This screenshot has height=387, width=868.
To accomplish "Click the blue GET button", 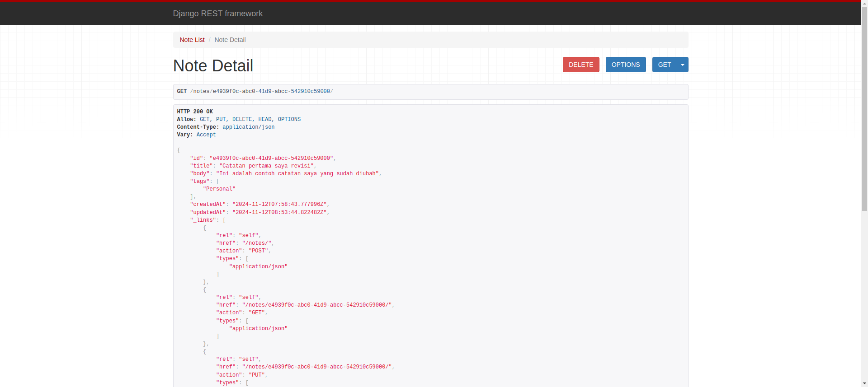I will tap(665, 65).
